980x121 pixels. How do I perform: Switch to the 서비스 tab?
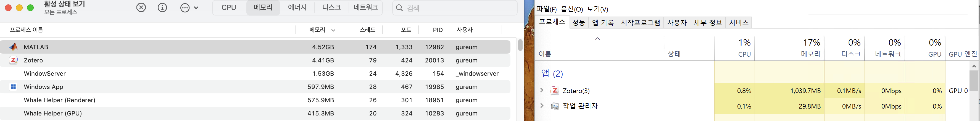point(739,23)
